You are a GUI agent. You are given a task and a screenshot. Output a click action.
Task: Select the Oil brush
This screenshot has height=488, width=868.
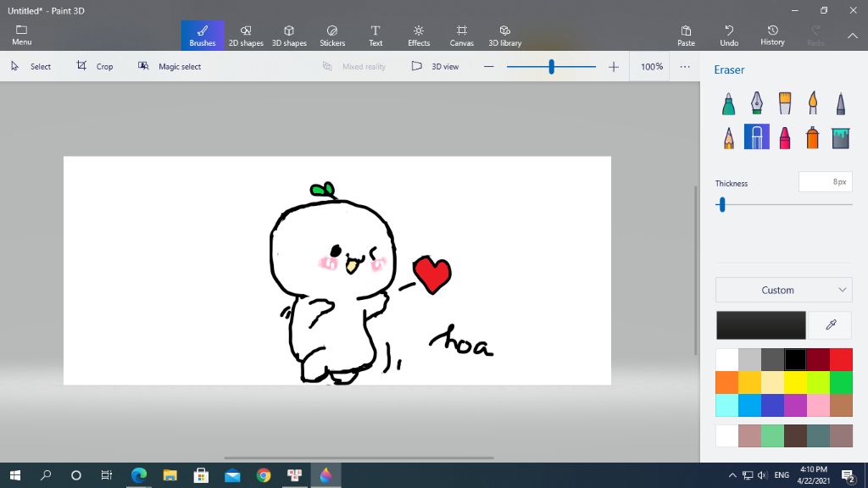785,103
